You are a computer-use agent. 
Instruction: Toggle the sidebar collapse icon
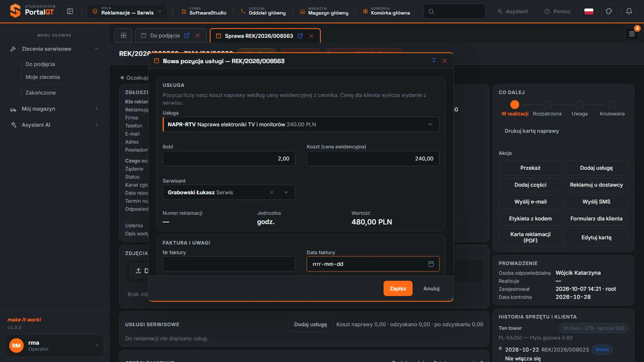70,11
